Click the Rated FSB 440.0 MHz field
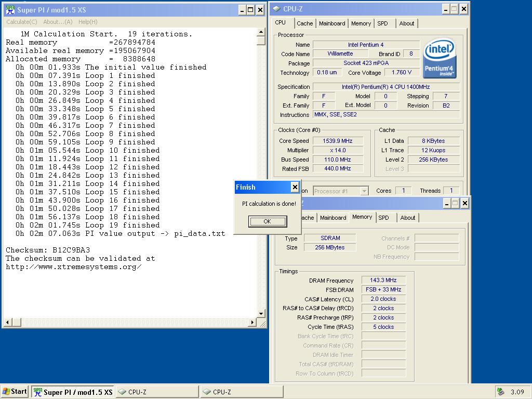Image resolution: width=532 pixels, height=399 pixels. (338, 168)
